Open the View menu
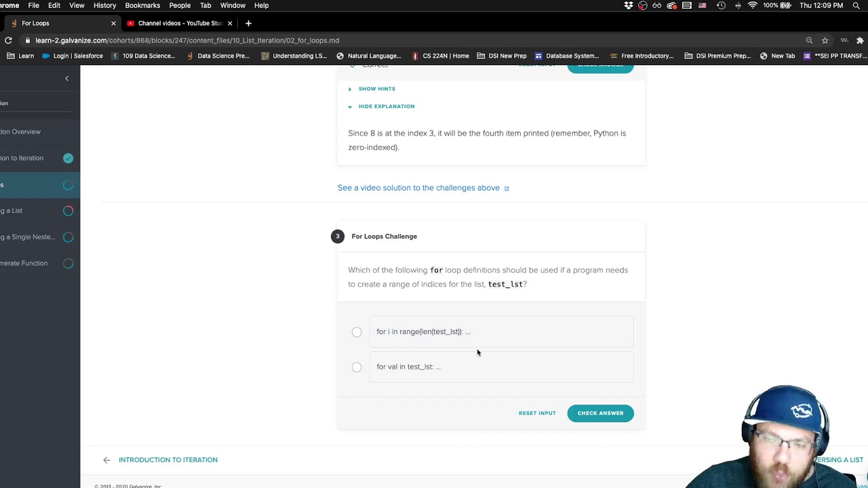The height and width of the screenshot is (488, 868). (77, 5)
